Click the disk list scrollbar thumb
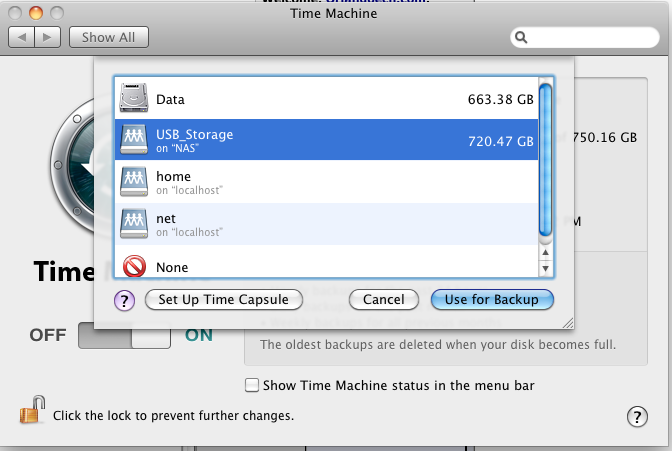 (x=545, y=160)
